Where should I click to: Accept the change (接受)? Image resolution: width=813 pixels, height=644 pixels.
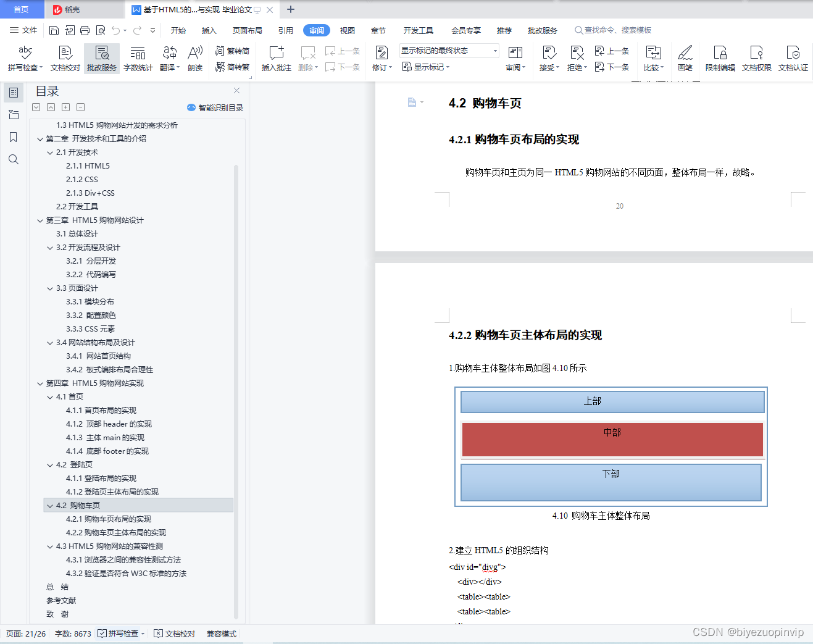549,58
